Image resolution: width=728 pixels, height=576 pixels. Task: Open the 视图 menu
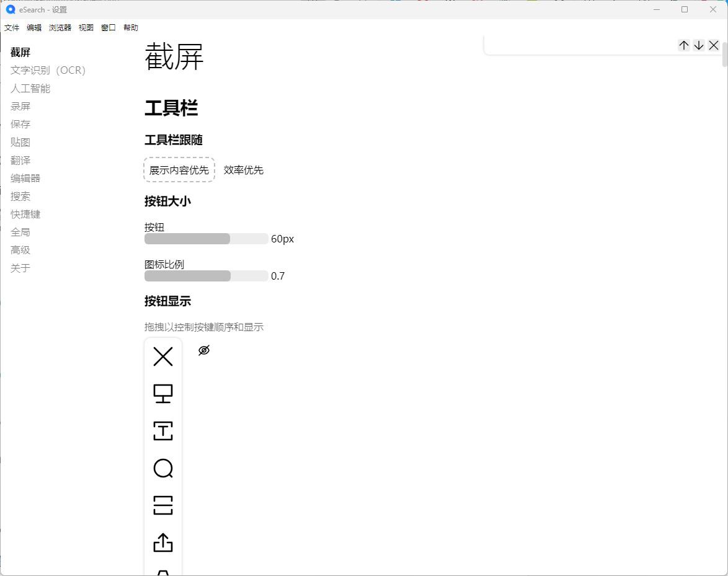(x=86, y=28)
